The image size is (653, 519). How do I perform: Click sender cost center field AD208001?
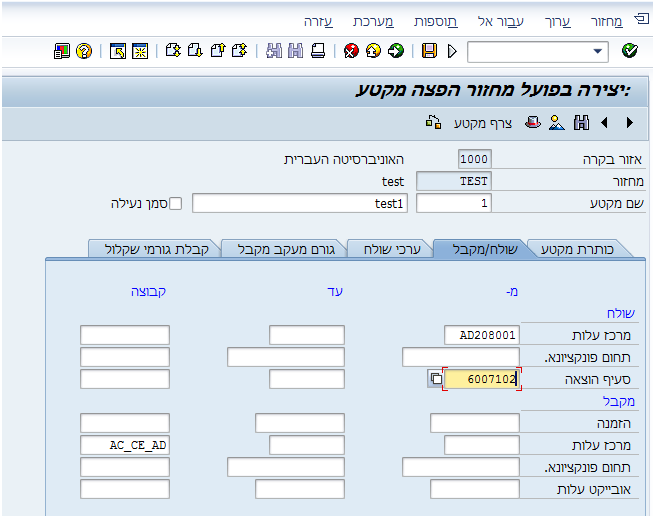point(482,335)
